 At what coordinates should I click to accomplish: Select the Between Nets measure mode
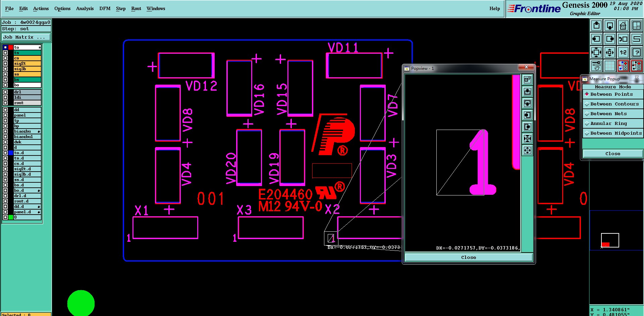coord(612,114)
